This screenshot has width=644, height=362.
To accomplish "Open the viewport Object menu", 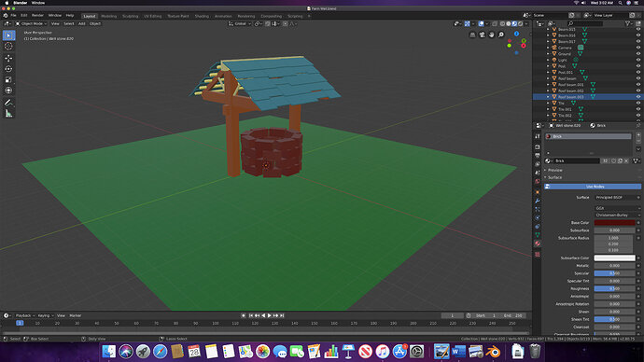I will coord(95,24).
